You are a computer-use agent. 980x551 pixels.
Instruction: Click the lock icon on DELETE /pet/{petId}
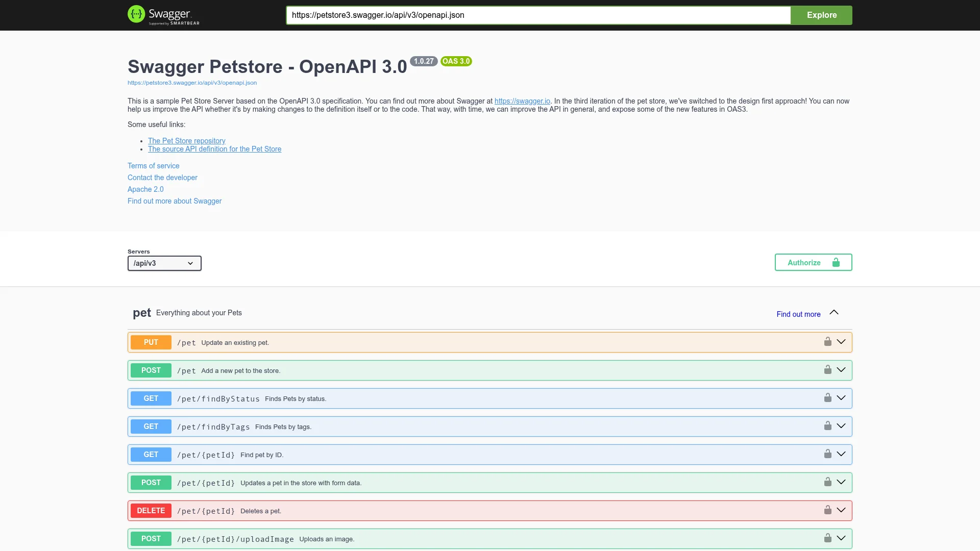827,510
